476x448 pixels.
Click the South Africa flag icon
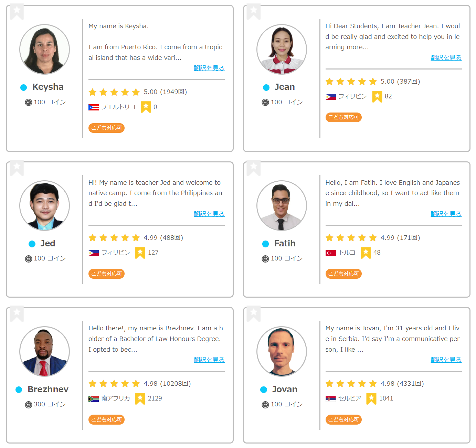click(x=94, y=399)
